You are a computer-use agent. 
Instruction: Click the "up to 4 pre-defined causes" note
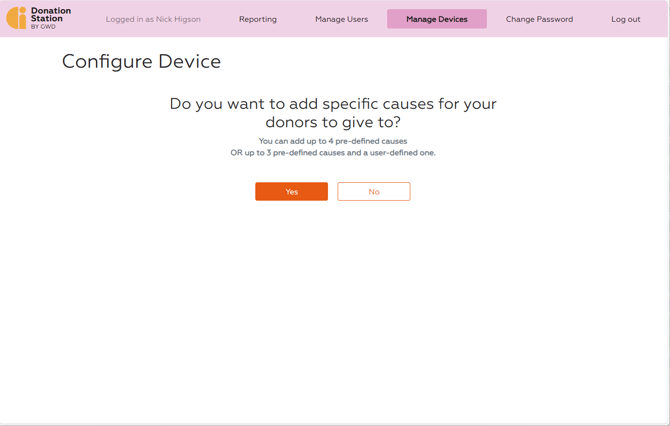click(333, 142)
